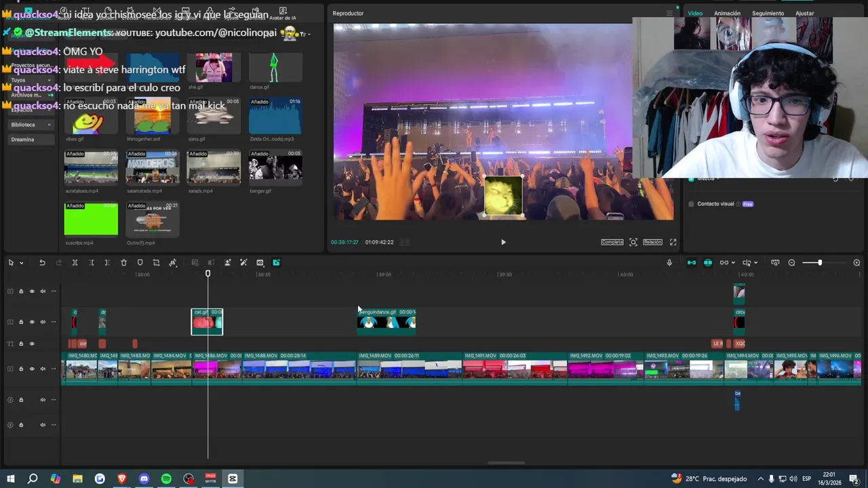Lock the bottom audio track
This screenshot has height=488, width=868.
[21, 425]
